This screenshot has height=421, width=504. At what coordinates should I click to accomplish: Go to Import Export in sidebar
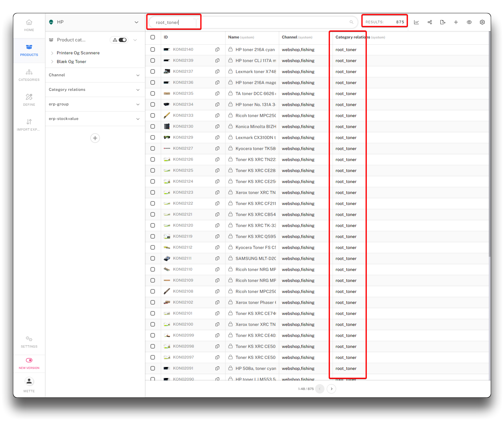tap(29, 125)
